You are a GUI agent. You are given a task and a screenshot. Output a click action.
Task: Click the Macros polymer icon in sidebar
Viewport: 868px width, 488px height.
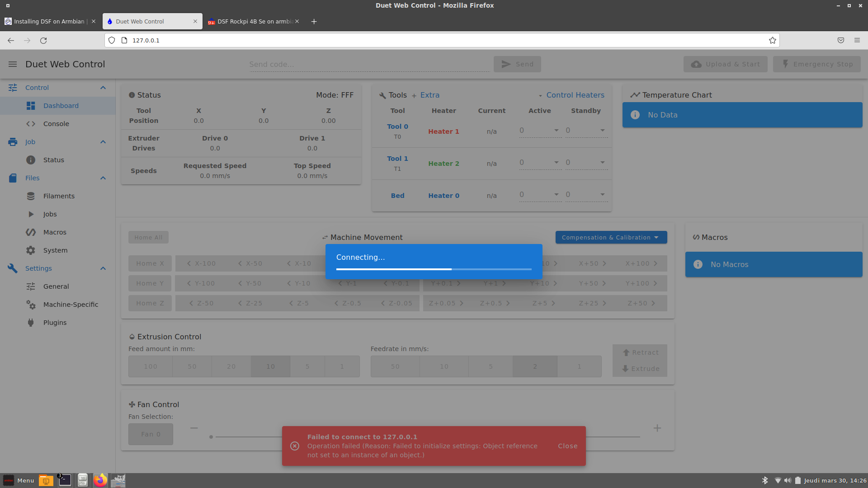coord(31,232)
